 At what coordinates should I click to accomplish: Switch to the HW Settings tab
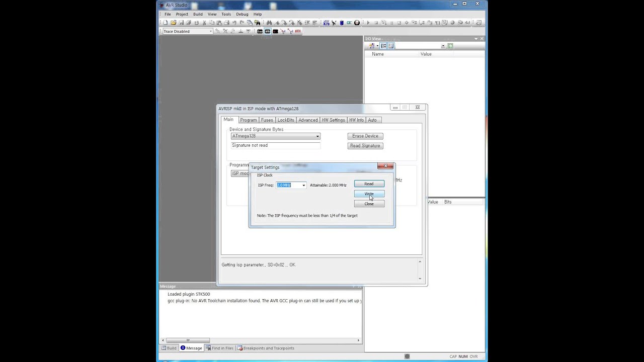pyautogui.click(x=333, y=120)
